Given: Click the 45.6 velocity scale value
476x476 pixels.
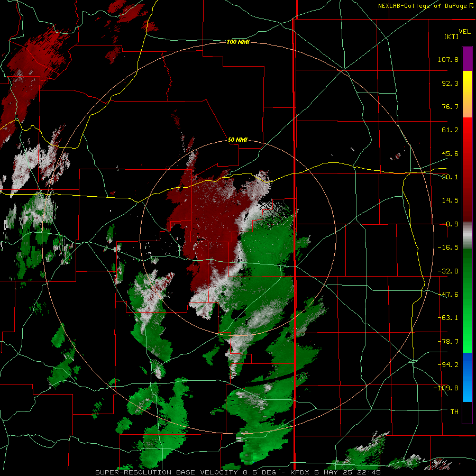Looking at the screenshot, I should 450,153.
